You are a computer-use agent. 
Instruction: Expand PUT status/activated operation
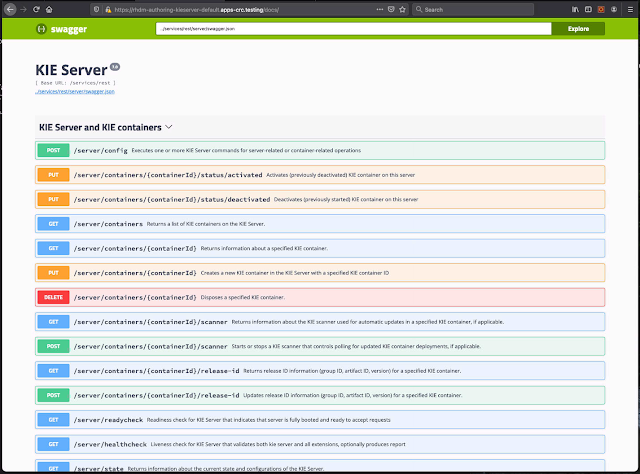tap(320, 175)
